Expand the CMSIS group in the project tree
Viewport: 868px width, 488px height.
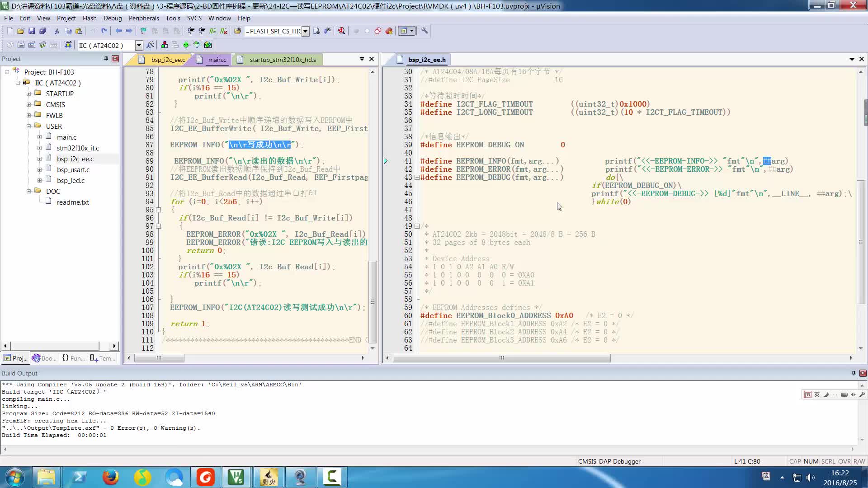click(x=28, y=105)
